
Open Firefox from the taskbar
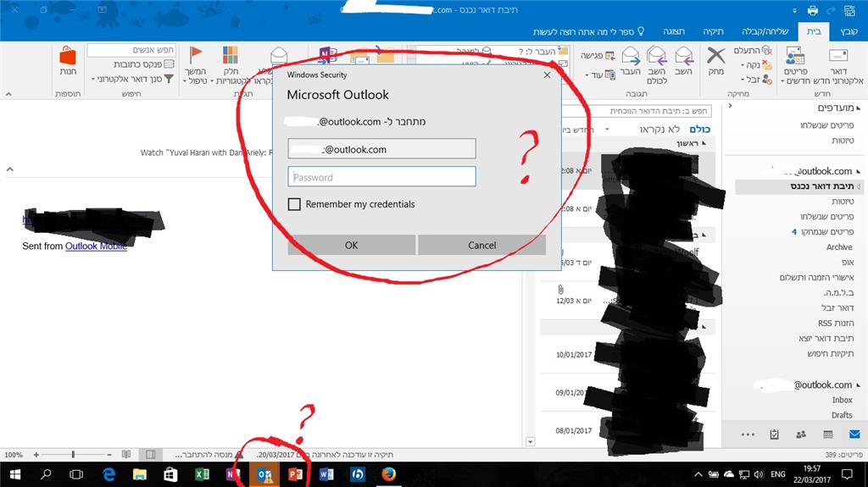[388, 474]
